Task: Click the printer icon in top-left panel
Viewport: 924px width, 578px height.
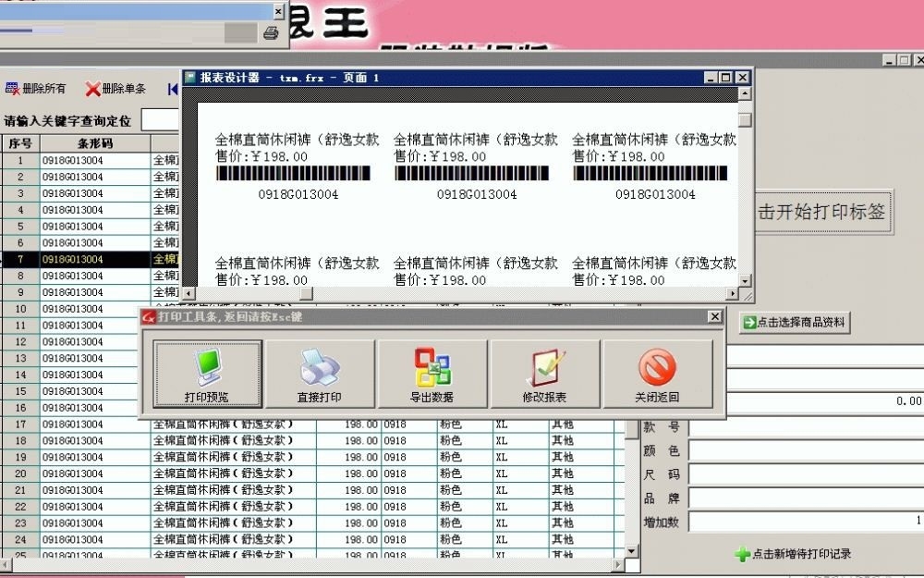Action: tap(271, 32)
